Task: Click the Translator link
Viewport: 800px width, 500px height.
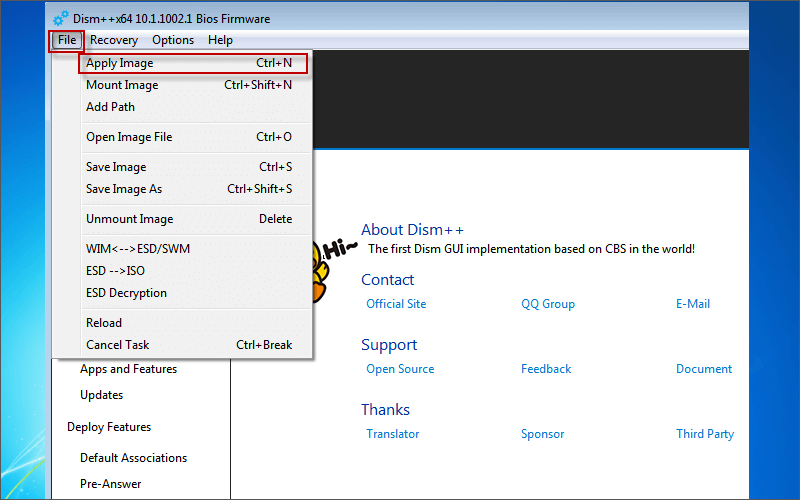Action: [x=392, y=434]
